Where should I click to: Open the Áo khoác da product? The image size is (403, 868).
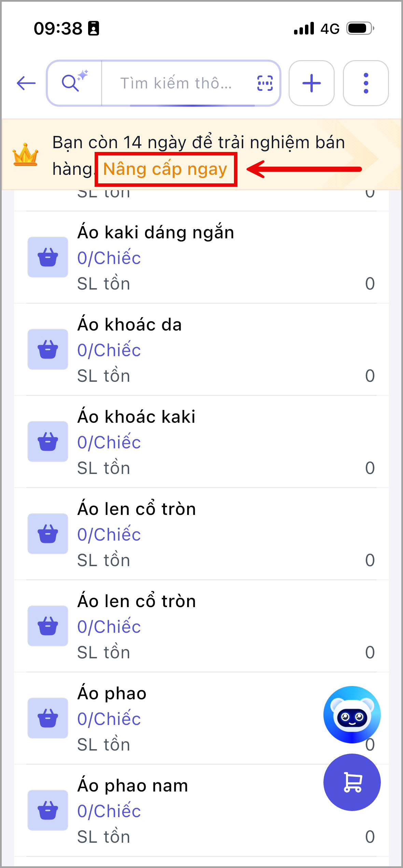pyautogui.click(x=201, y=350)
